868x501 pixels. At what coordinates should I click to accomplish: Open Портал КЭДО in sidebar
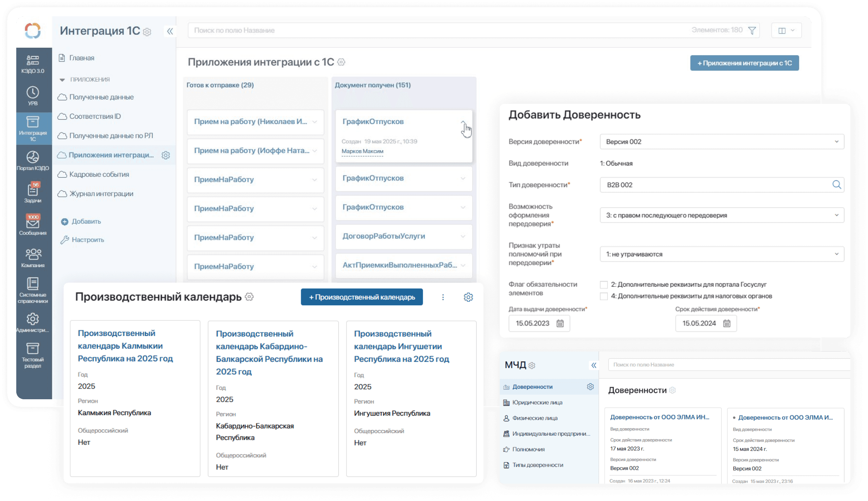[x=33, y=157]
